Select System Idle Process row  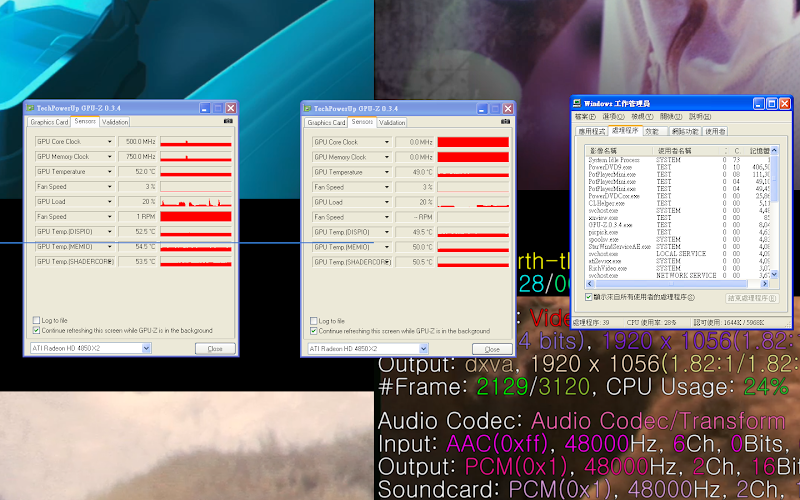[678, 160]
